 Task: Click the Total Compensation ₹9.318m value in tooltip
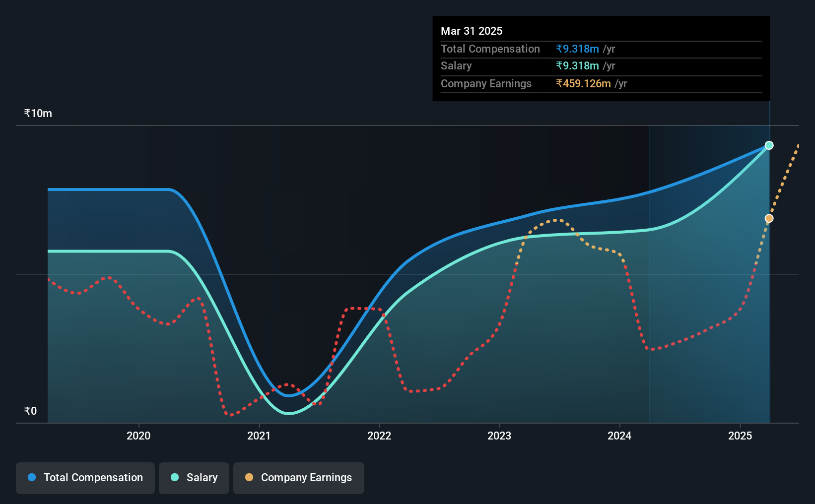click(577, 49)
